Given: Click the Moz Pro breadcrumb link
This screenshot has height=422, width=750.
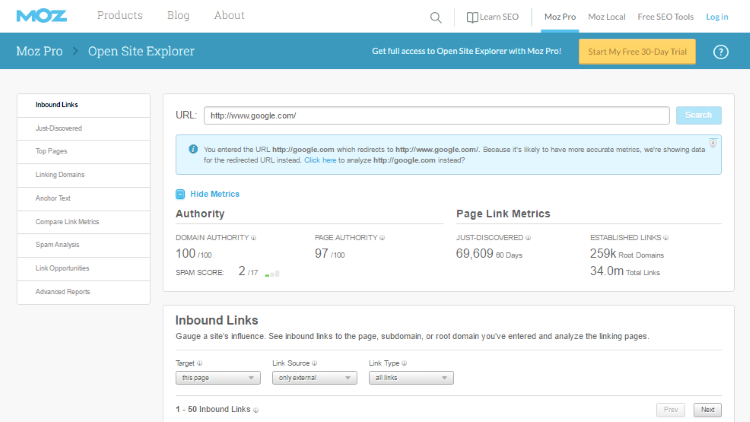Looking at the screenshot, I should tap(39, 51).
